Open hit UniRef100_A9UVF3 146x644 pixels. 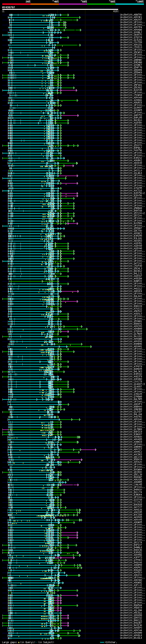(131, 404)
